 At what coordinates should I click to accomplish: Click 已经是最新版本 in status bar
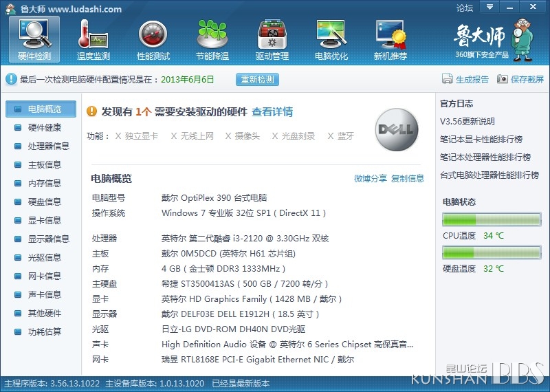tap(241, 384)
